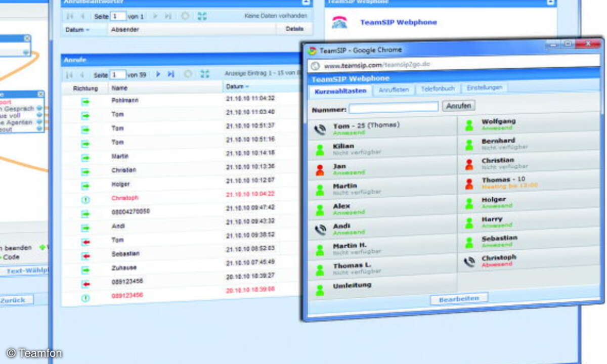The height and width of the screenshot is (364, 607).
Task: Select the Wolfgang speed-dial entry name
Action: (499, 121)
